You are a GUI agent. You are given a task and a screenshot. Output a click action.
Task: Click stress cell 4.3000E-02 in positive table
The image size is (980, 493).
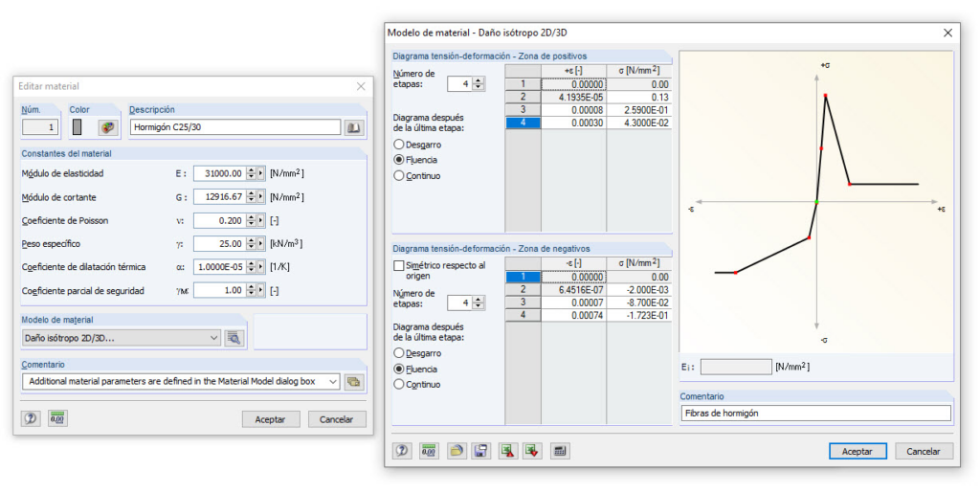pos(638,123)
